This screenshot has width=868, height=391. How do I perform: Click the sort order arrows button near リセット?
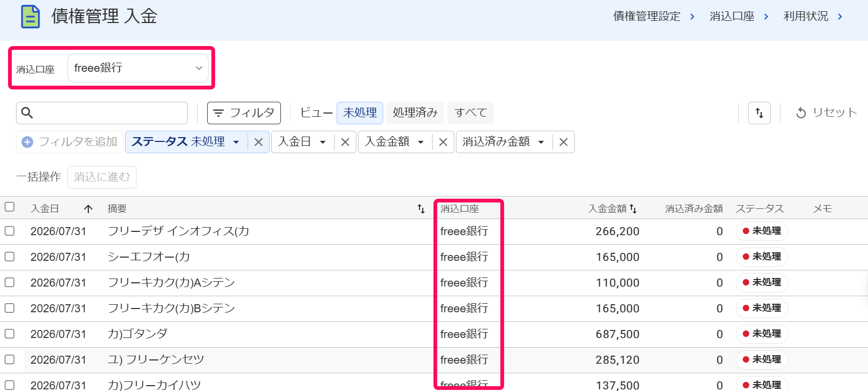tap(759, 113)
